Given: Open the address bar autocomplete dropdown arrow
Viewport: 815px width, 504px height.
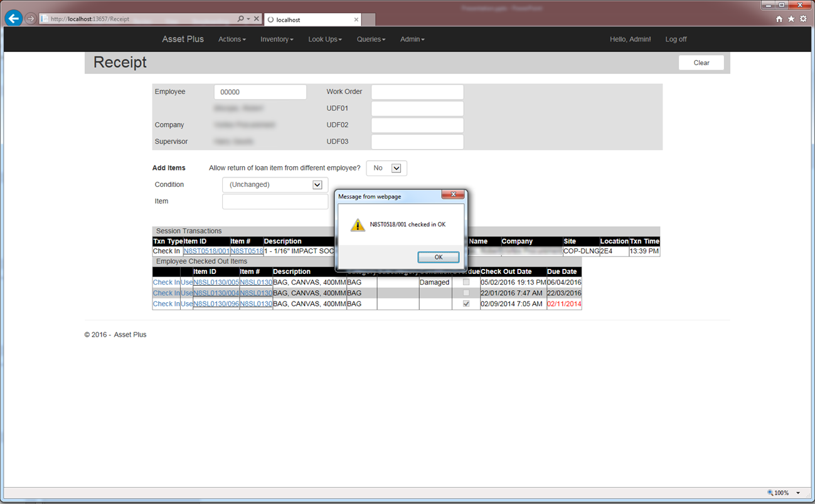Looking at the screenshot, I should (248, 19).
